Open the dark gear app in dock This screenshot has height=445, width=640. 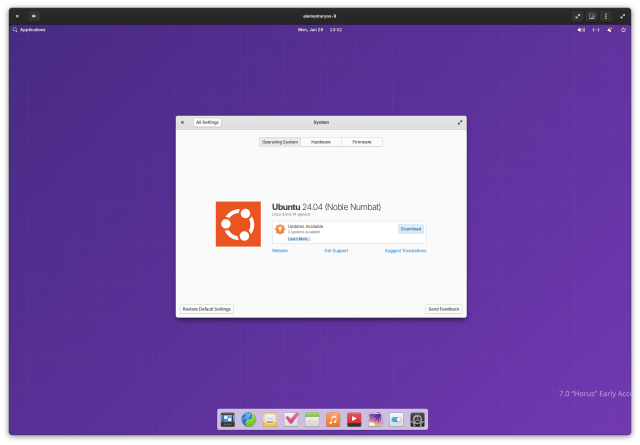click(418, 419)
